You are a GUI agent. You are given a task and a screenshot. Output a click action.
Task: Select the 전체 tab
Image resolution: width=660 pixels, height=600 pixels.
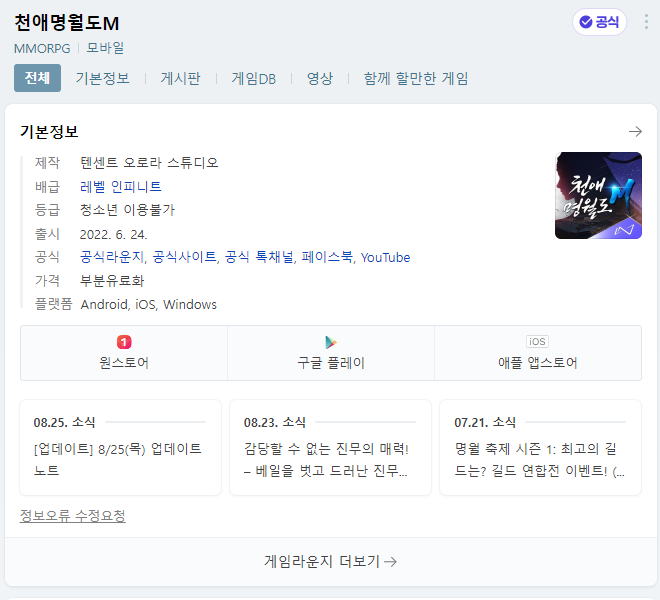coord(37,78)
